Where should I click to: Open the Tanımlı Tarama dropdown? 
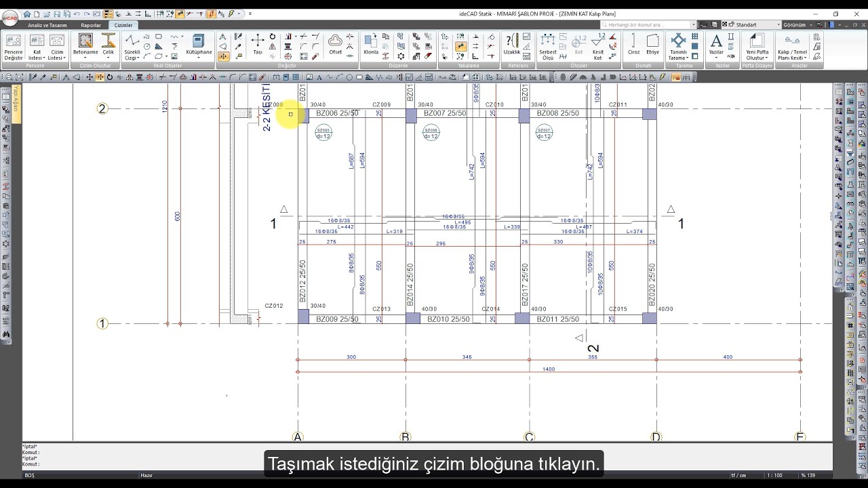tap(677, 47)
